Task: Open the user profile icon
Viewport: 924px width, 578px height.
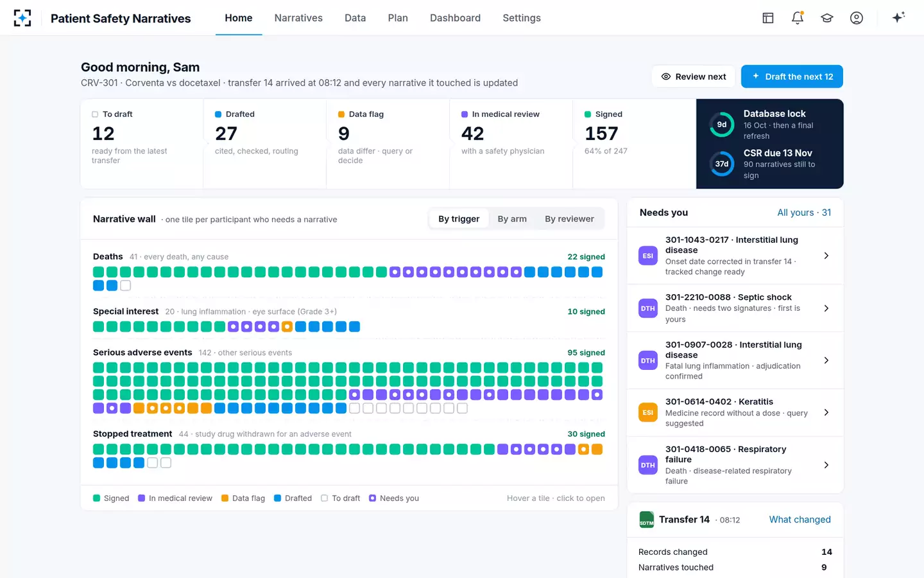Action: point(857,18)
